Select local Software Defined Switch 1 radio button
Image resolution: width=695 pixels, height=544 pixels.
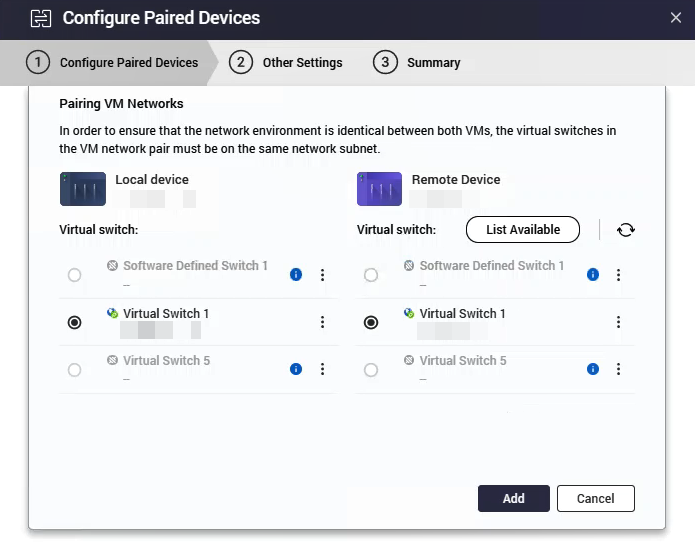pos(75,275)
